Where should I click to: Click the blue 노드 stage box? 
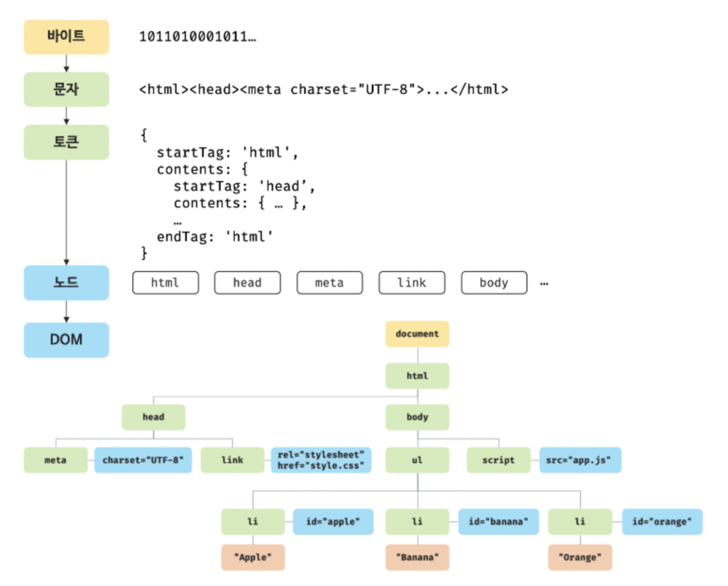click(x=66, y=282)
